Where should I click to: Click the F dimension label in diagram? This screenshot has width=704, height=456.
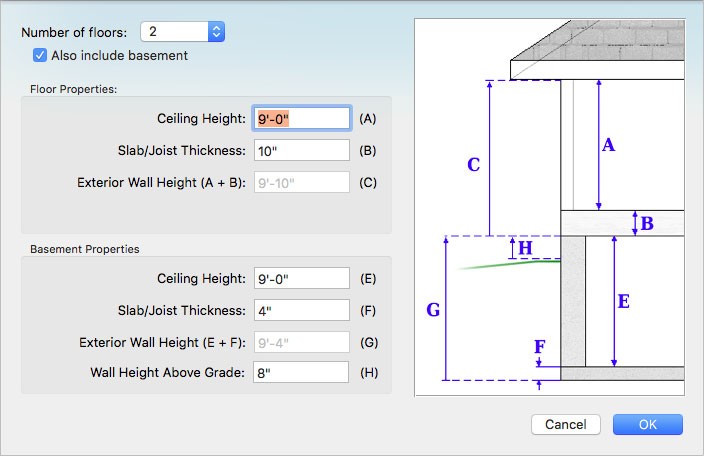coord(540,346)
